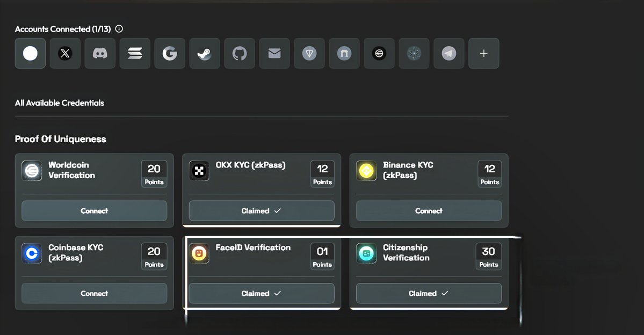644x335 pixels.
Task: Click the 01 Points badge on FaceID card
Action: tap(322, 256)
